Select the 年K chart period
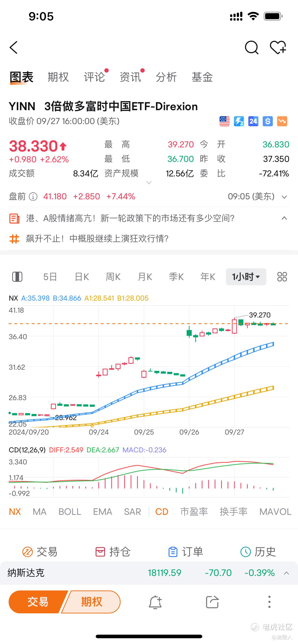This screenshot has width=298, height=644. coord(208,277)
